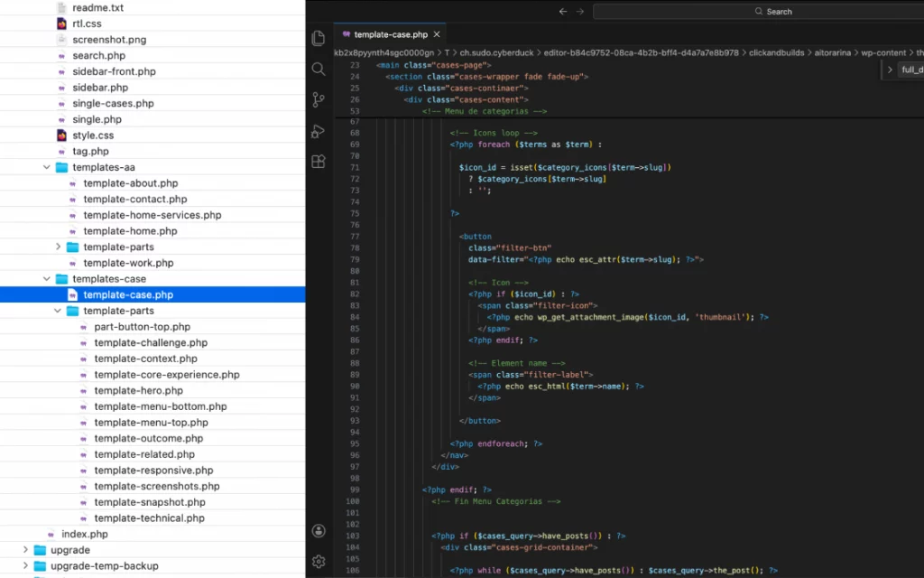Select the Source Control icon
Screen dimensions: 924x578
click(318, 99)
